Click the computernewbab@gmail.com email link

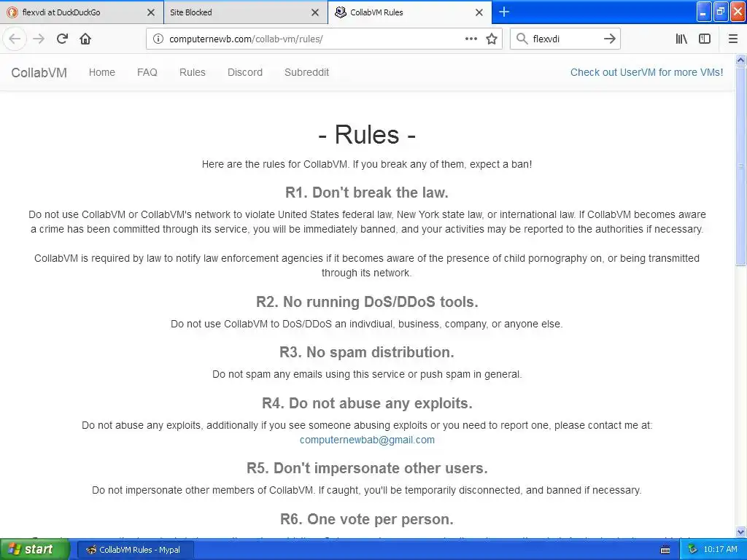coord(367,440)
